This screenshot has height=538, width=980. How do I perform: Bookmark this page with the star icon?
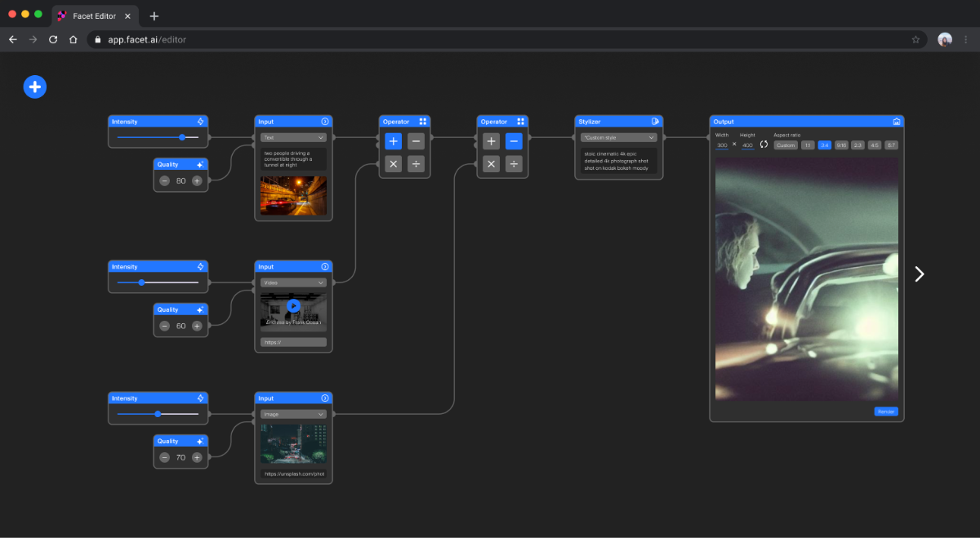tap(915, 39)
